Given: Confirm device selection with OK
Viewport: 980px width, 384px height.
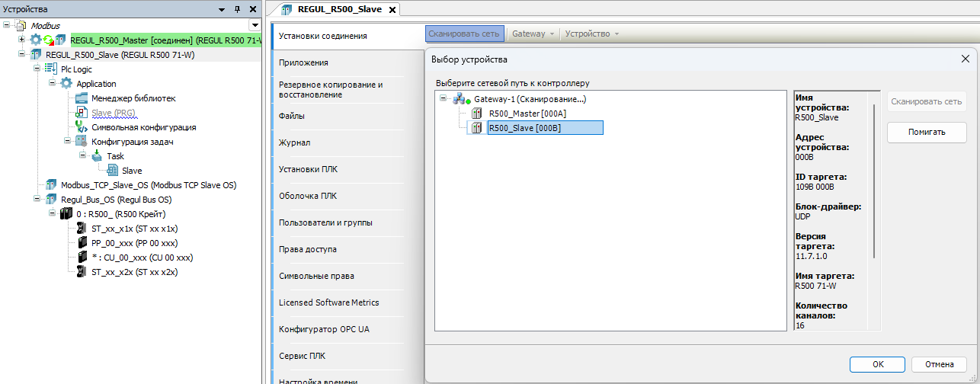Looking at the screenshot, I should [878, 364].
